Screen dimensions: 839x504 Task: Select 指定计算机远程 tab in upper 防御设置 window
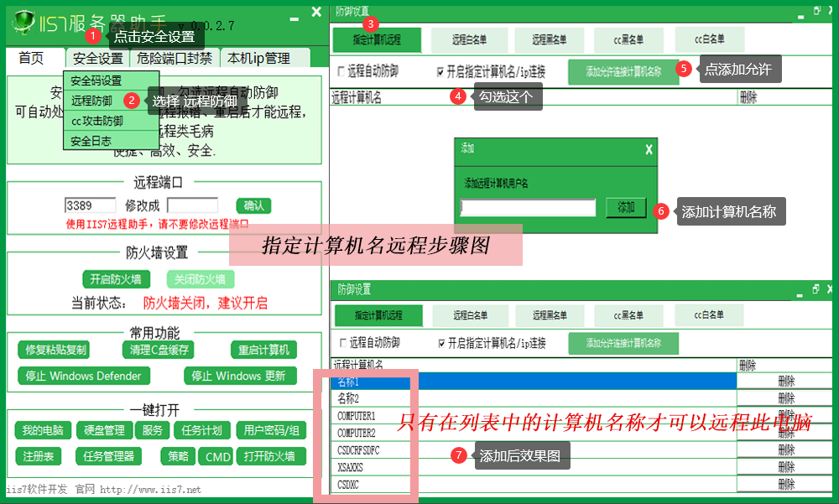tap(377, 39)
